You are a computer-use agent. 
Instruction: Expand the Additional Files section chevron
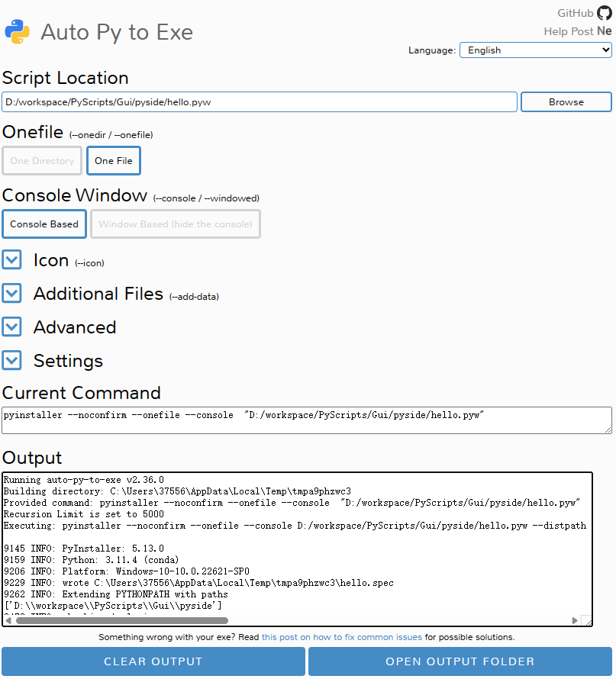[11, 293]
